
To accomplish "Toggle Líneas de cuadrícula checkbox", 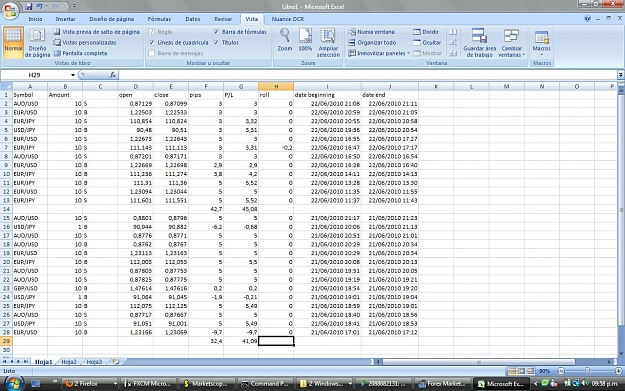I will pyautogui.click(x=151, y=42).
